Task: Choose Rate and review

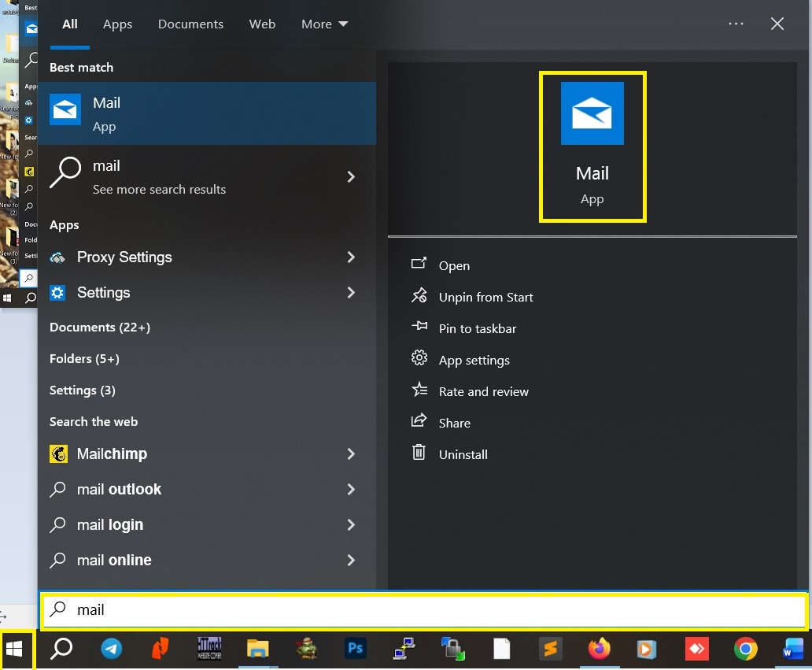Action: tap(484, 392)
